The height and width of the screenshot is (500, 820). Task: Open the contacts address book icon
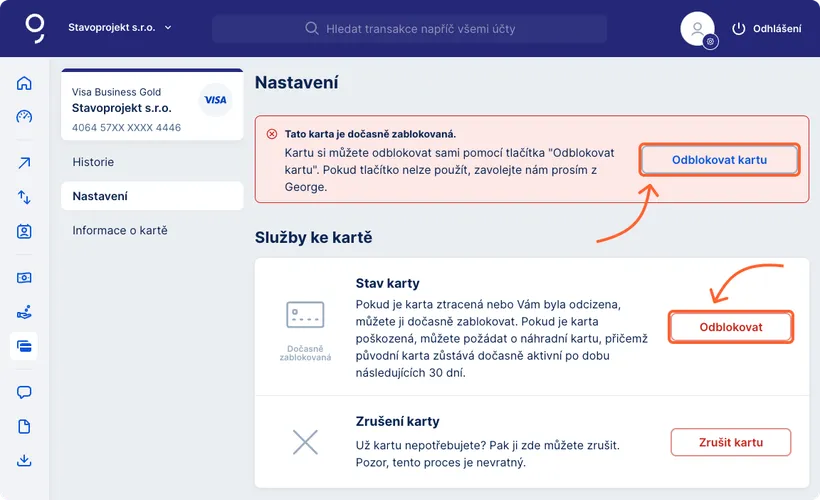[24, 231]
